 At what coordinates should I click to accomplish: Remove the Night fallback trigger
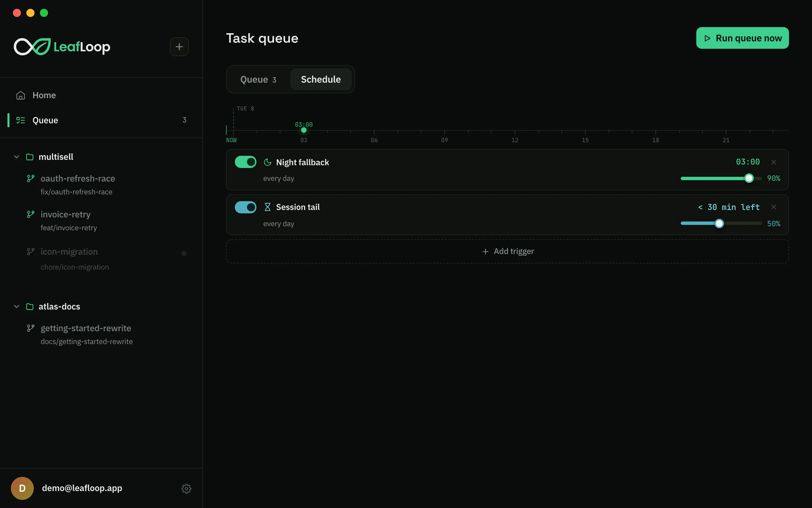[x=774, y=162]
